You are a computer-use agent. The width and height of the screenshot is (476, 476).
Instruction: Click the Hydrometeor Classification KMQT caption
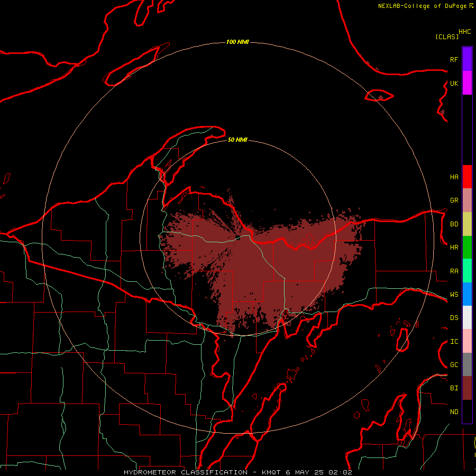tap(237, 472)
